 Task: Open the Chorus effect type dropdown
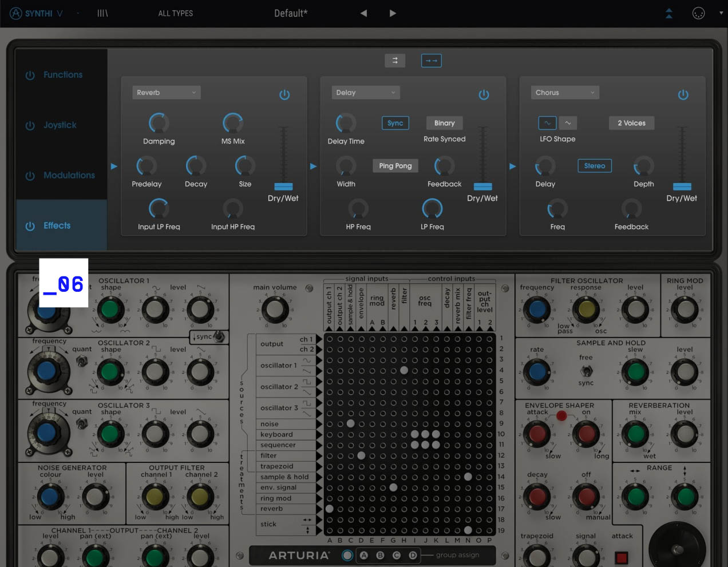[x=565, y=92]
